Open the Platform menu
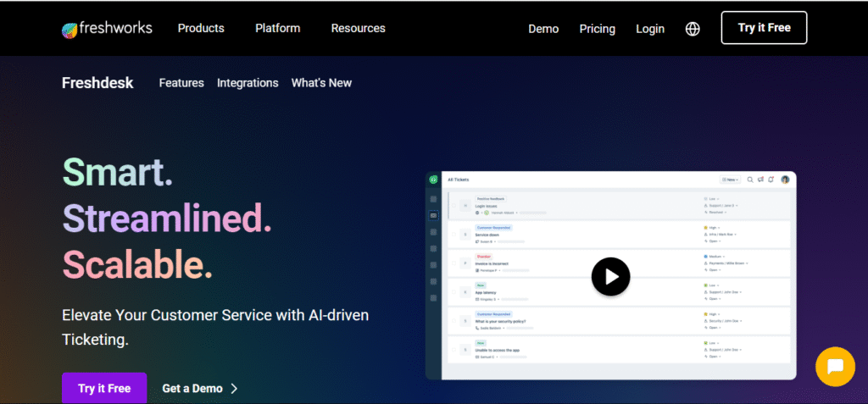 pos(277,28)
